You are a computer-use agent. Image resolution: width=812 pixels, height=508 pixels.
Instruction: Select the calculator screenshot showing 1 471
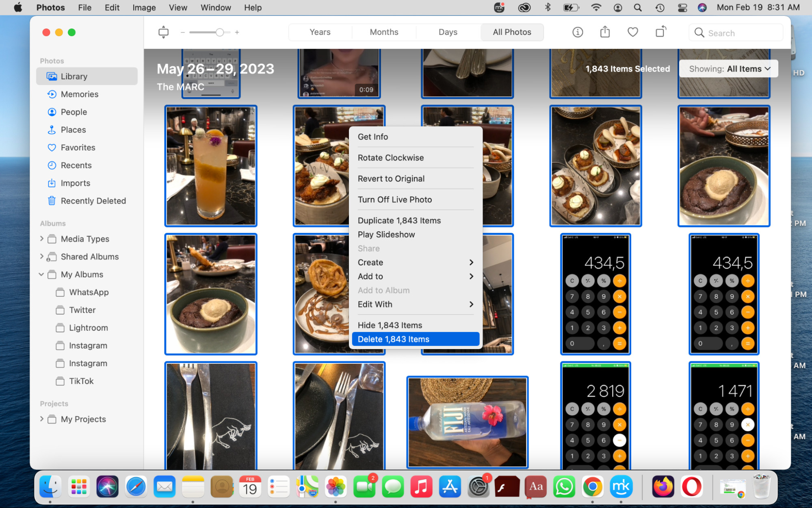[x=724, y=415]
